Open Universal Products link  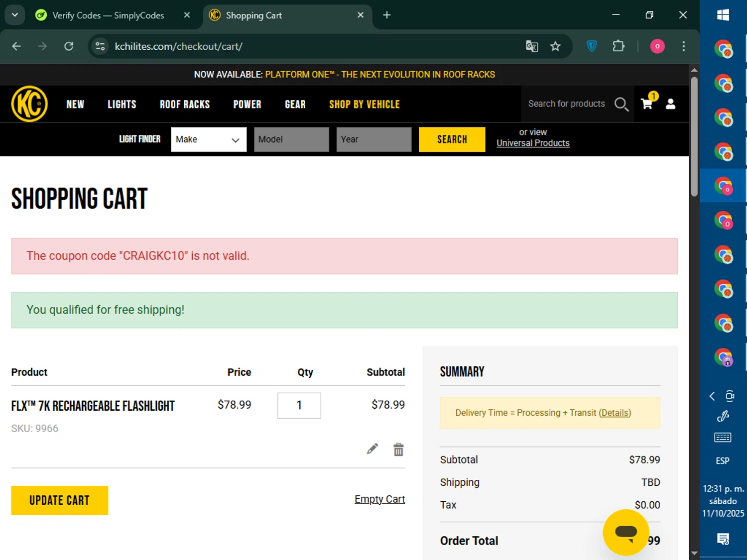click(533, 143)
